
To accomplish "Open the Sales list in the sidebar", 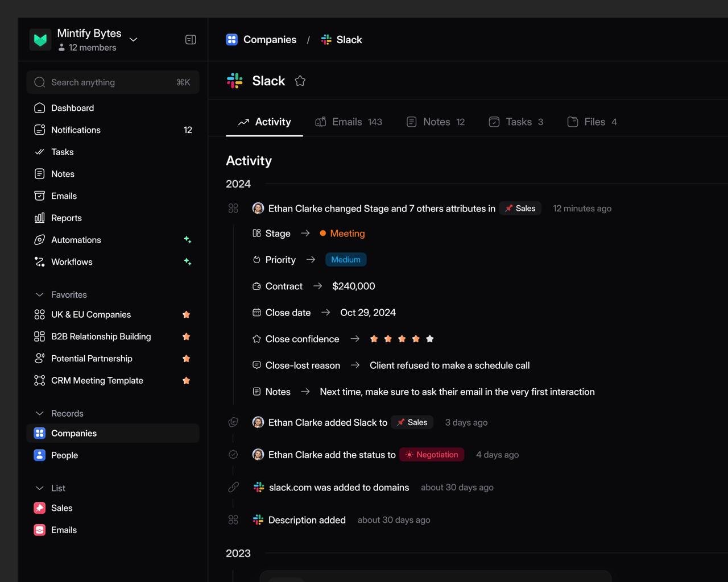I will click(x=113, y=508).
